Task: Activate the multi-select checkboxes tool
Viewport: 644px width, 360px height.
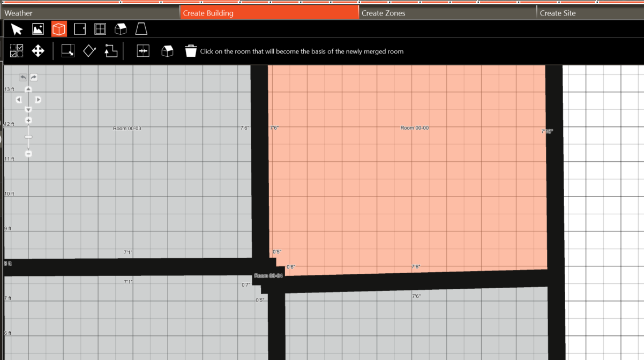Action: (x=17, y=51)
